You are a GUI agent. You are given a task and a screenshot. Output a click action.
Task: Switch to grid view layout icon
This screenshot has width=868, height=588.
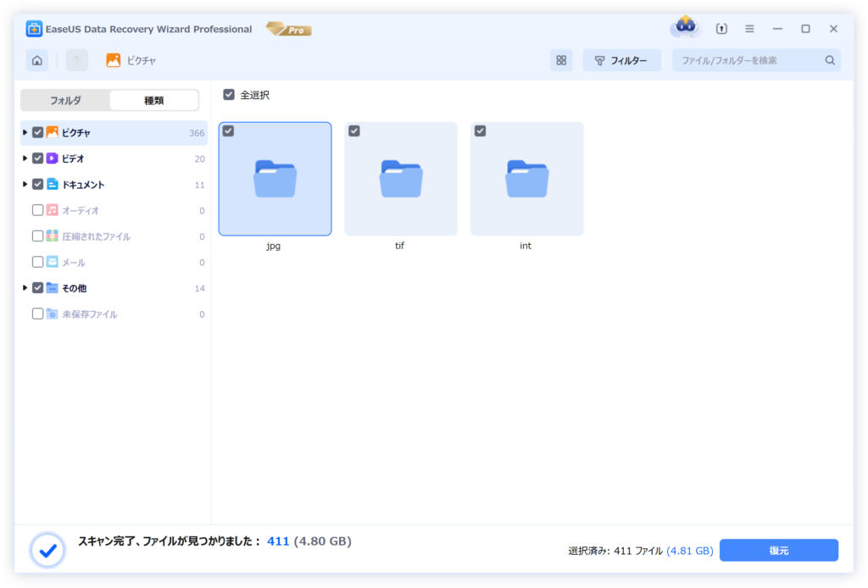561,60
